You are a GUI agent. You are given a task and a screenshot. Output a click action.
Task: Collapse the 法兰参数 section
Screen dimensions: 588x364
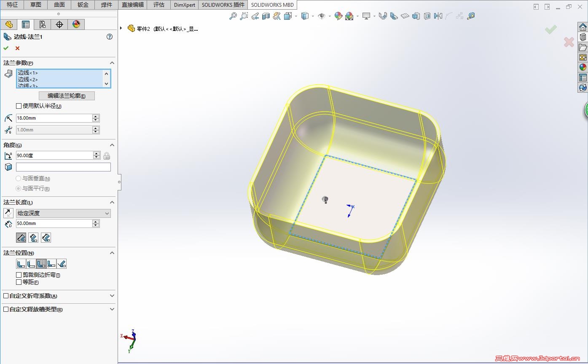(112, 63)
